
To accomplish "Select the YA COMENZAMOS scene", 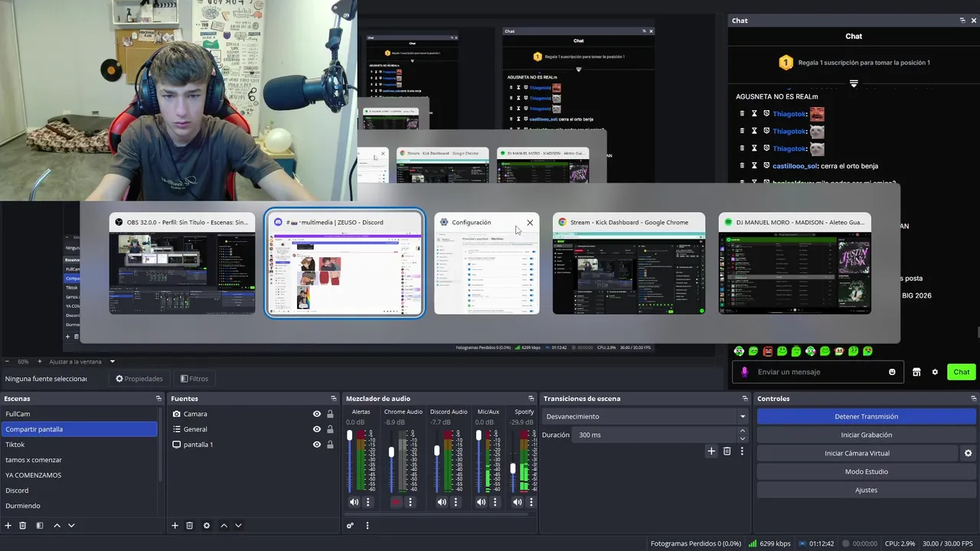I will pos(80,475).
